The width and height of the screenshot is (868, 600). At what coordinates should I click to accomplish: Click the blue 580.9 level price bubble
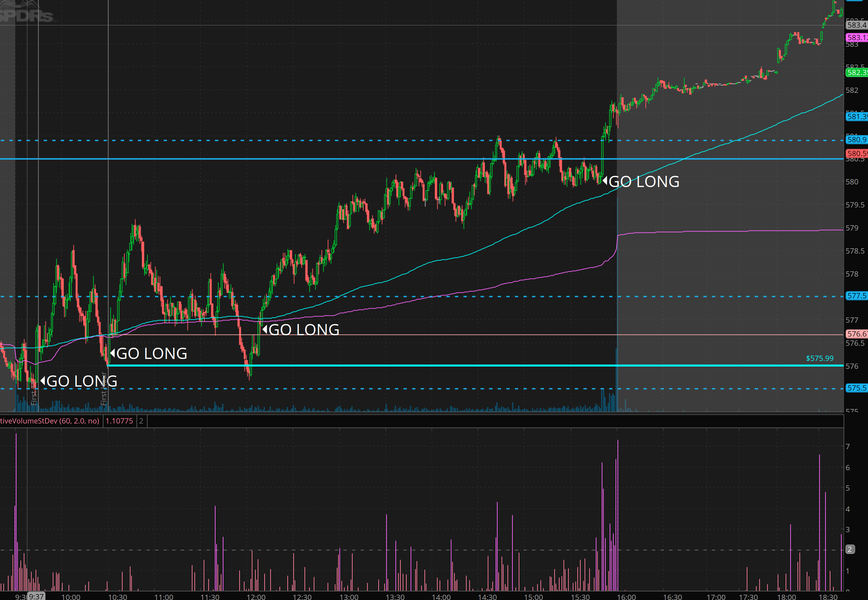click(x=856, y=140)
